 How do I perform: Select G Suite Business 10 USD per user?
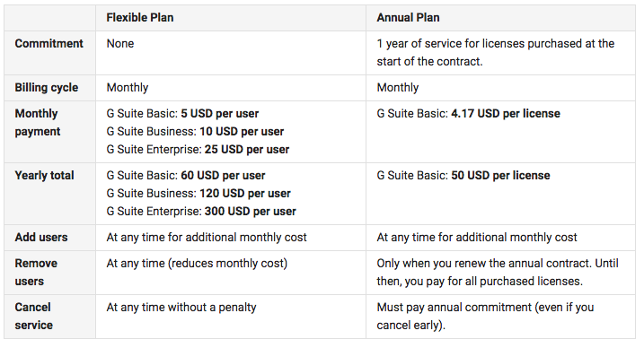click(195, 132)
